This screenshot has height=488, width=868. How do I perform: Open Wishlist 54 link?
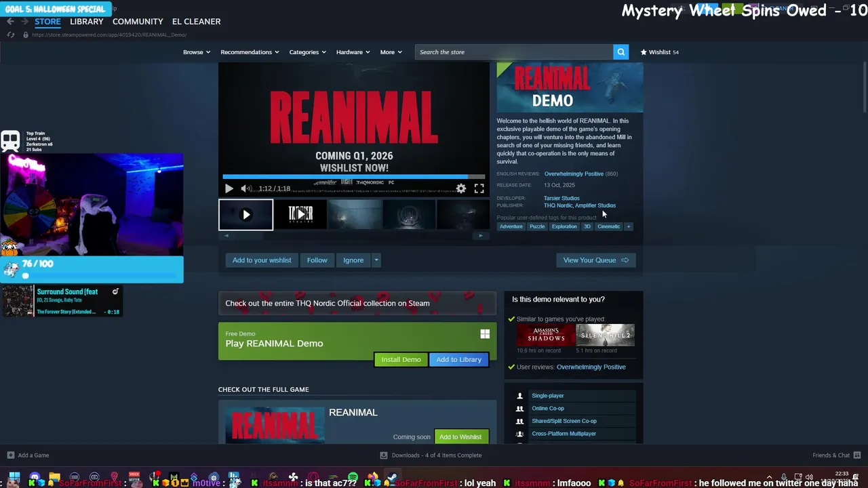point(660,52)
